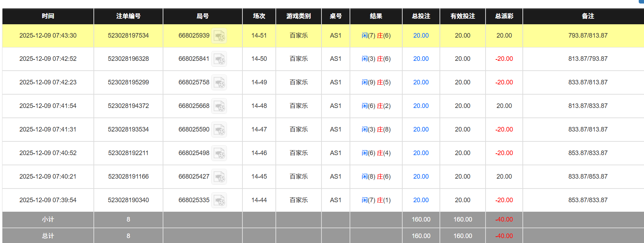Open video replay for game 668025668
The height and width of the screenshot is (243, 644).
(x=219, y=106)
